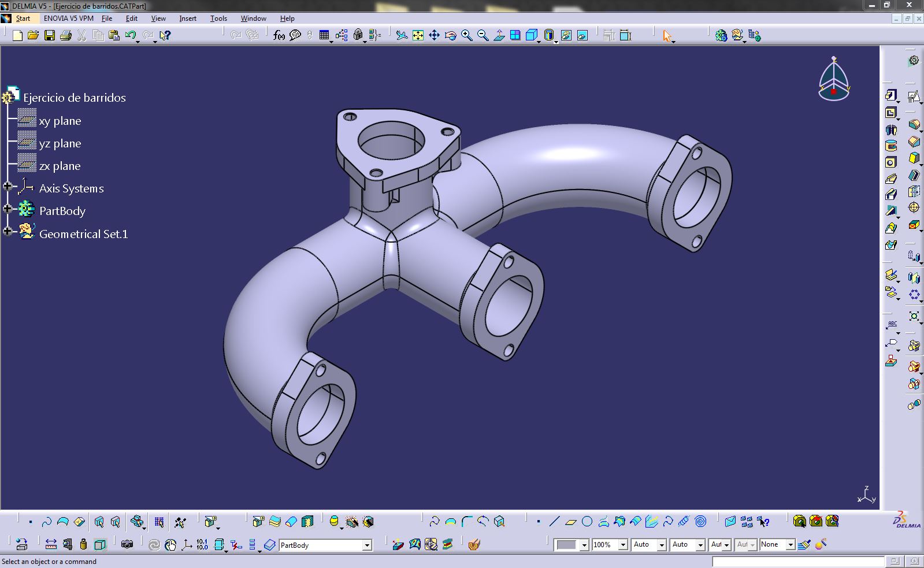Click the Cut scissors icon
Viewport: 924px width, 568px height.
click(x=81, y=35)
